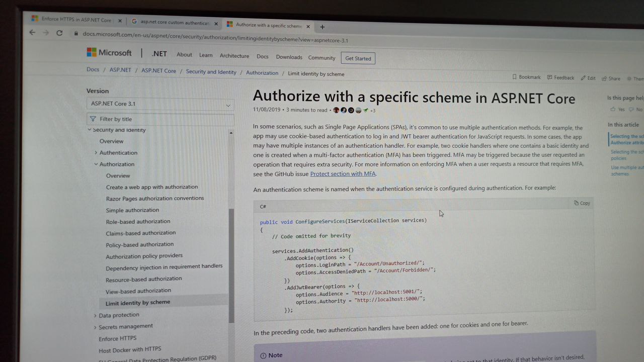644x362 pixels.
Task: Open the .NET home link
Action: pos(159,54)
